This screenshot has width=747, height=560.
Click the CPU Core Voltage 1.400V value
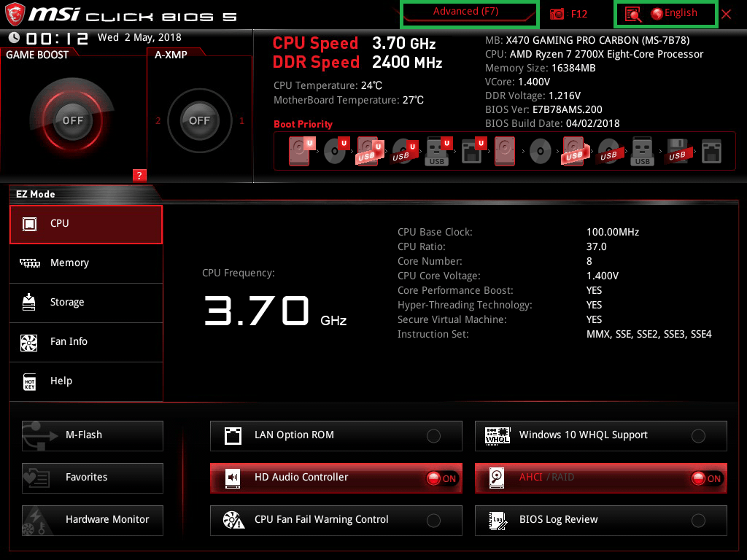coord(602,276)
